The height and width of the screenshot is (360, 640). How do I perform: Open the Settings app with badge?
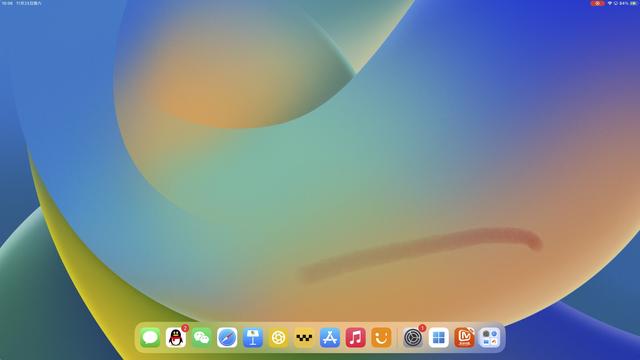tap(413, 338)
